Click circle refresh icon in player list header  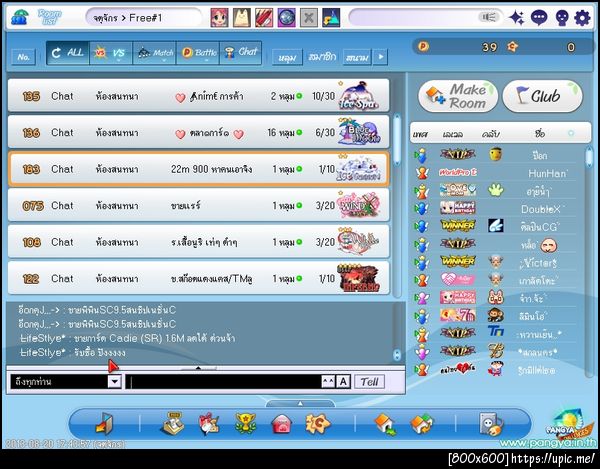pos(571,133)
